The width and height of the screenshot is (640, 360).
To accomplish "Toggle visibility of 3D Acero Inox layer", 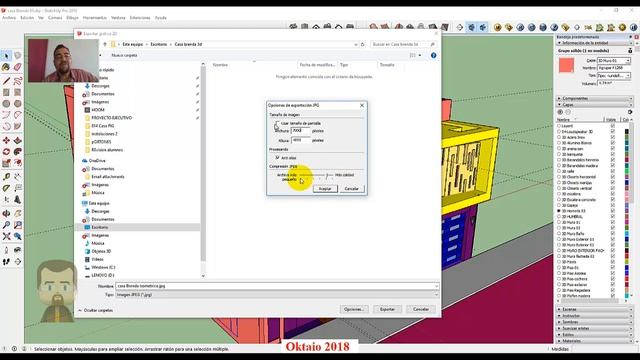I will (x=612, y=138).
